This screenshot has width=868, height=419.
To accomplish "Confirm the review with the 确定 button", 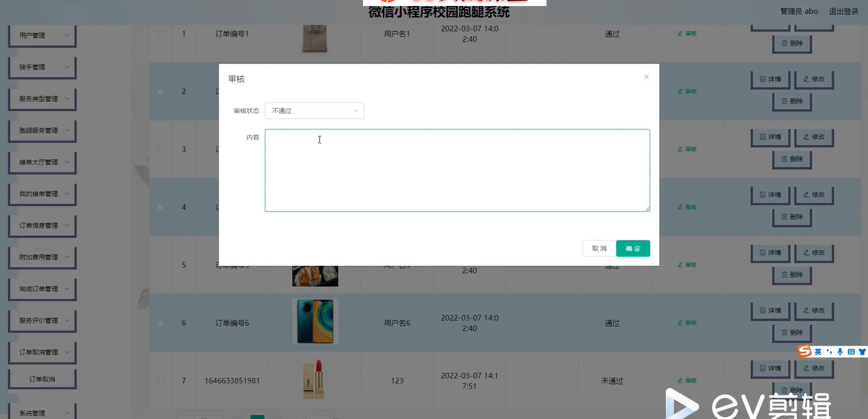I will click(633, 249).
